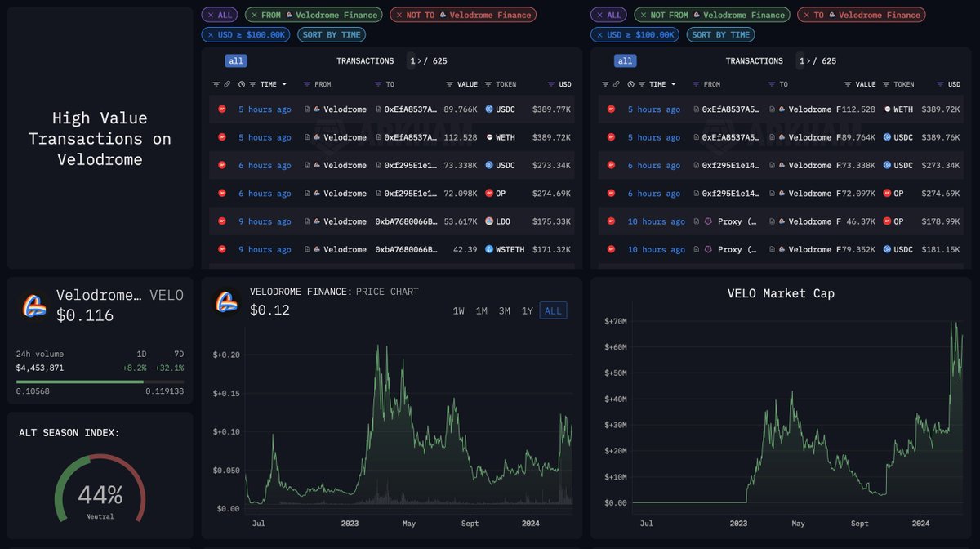Click SORT BY TIME chip above the TO Velodrome table

click(x=720, y=34)
